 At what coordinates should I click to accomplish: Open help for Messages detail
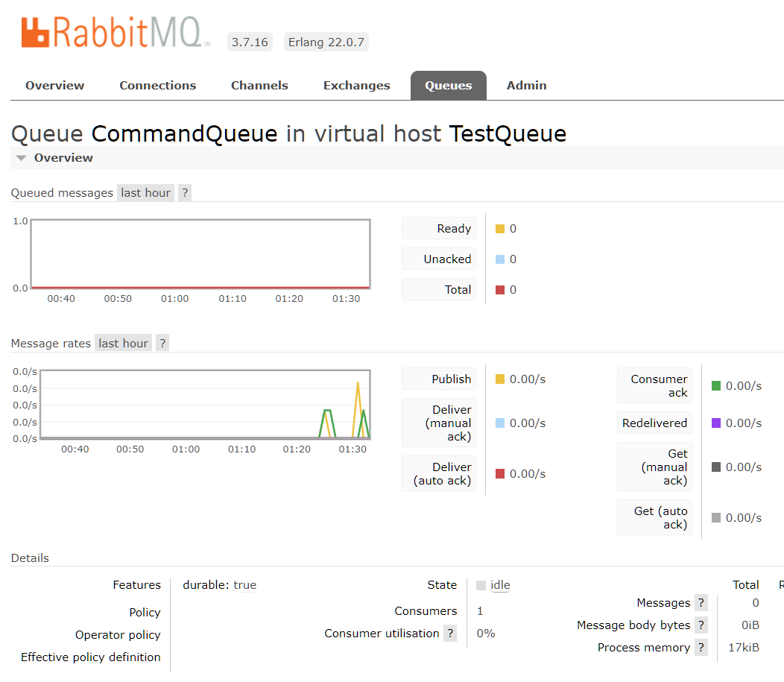701,603
